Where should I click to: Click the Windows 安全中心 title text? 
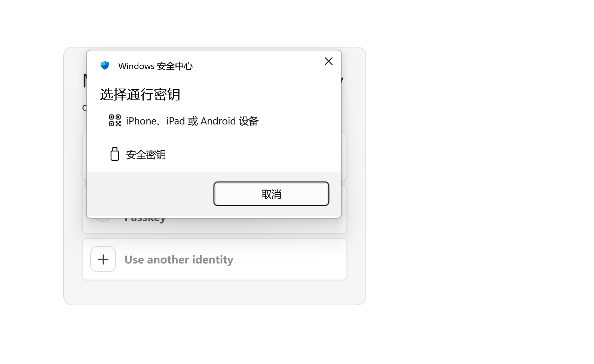155,66
